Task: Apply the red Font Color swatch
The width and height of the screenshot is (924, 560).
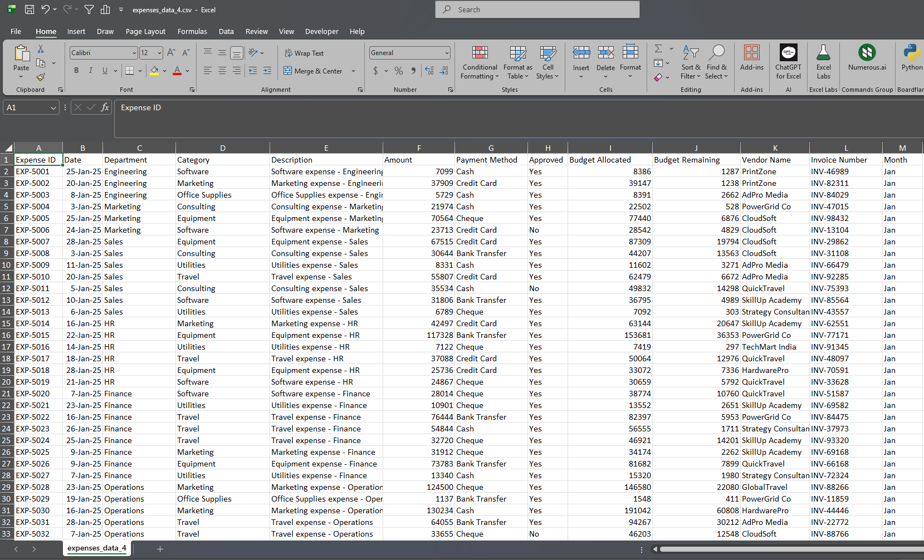Action: click(177, 71)
